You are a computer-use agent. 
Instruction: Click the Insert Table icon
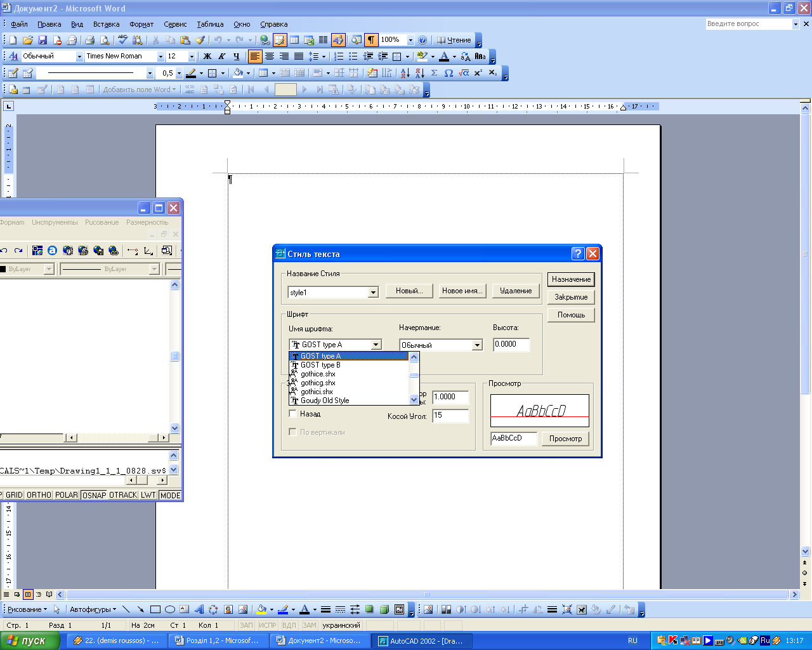click(294, 40)
